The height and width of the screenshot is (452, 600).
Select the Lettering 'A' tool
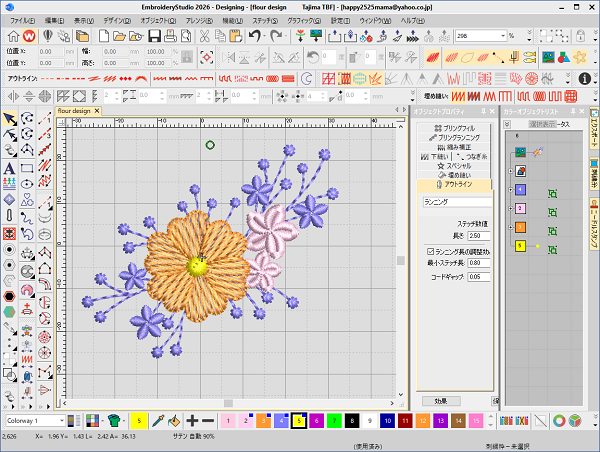[x=9, y=168]
